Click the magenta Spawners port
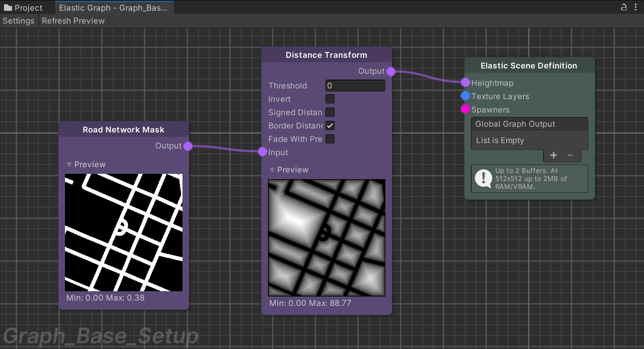 465,109
